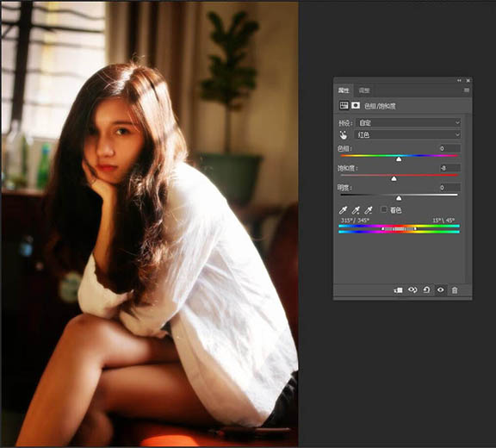Delete adjustment layer with trash icon
This screenshot has height=448, width=496.
(x=455, y=290)
